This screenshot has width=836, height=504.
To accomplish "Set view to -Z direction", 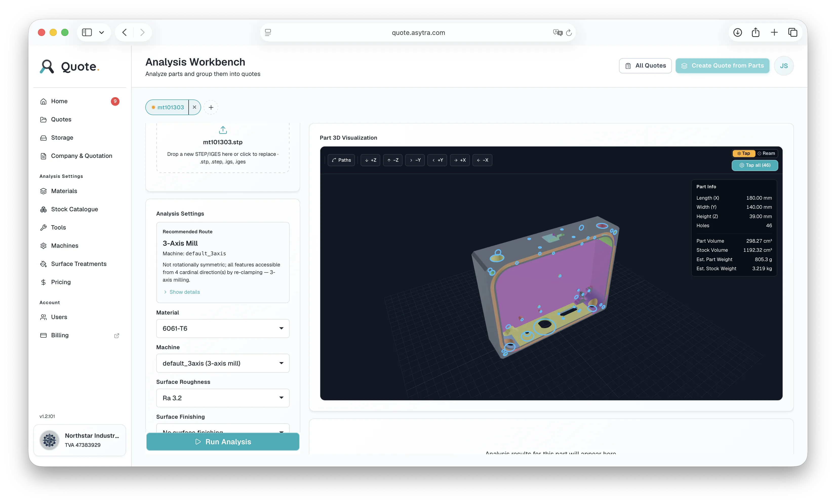I will pyautogui.click(x=393, y=160).
